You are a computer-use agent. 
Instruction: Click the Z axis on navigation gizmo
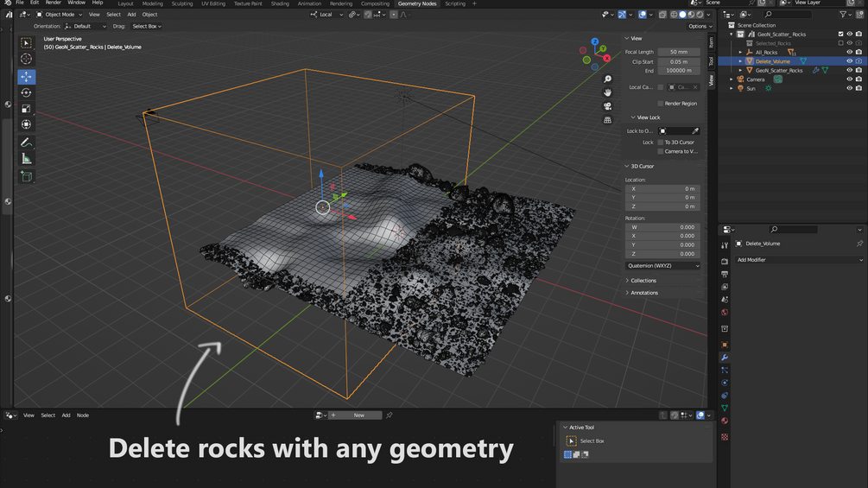pos(594,41)
